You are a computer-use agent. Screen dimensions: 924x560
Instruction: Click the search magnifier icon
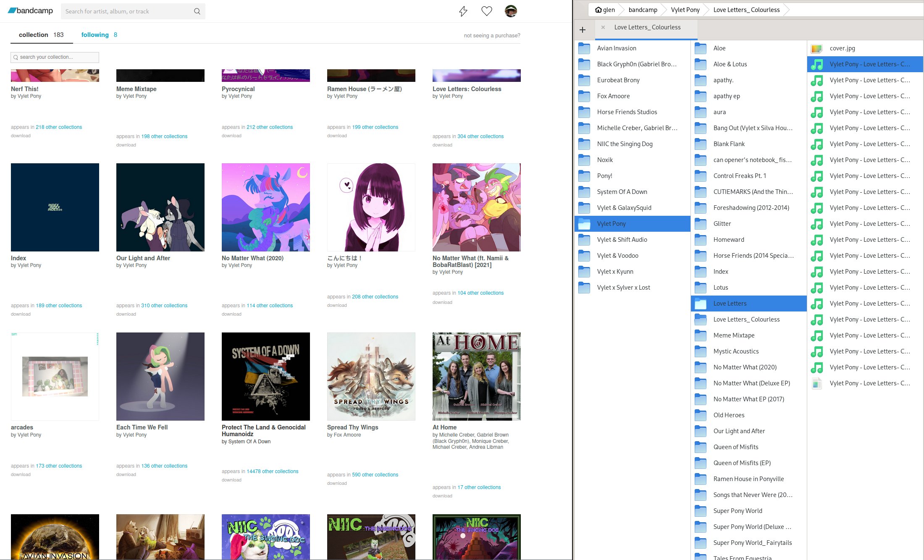click(x=197, y=11)
